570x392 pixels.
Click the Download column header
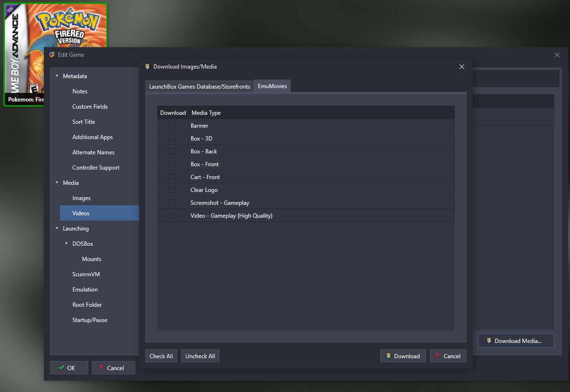pos(173,112)
